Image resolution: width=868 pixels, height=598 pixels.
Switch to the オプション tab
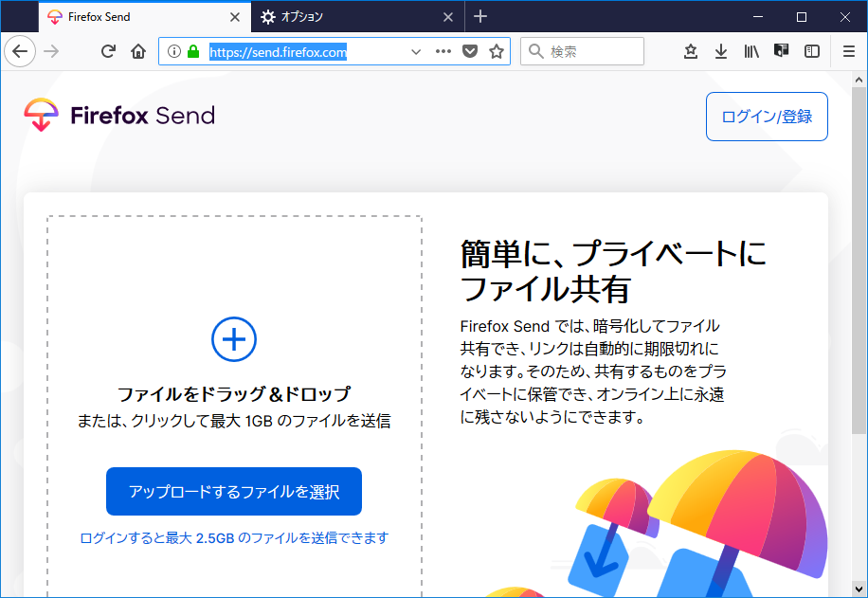click(x=357, y=17)
